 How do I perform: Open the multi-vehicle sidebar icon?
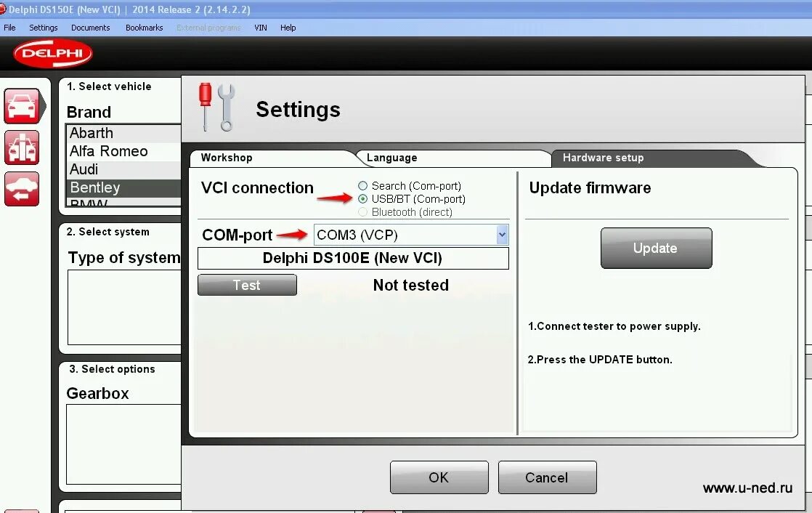coord(22,148)
